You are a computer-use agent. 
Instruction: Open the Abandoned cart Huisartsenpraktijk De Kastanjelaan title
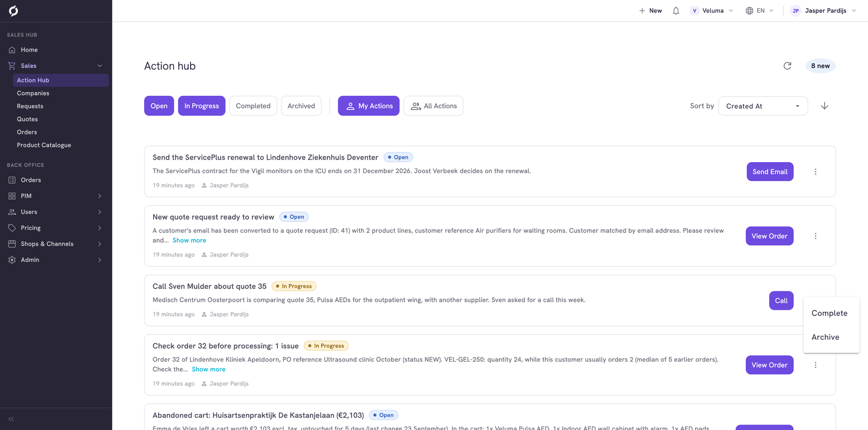[258, 415]
